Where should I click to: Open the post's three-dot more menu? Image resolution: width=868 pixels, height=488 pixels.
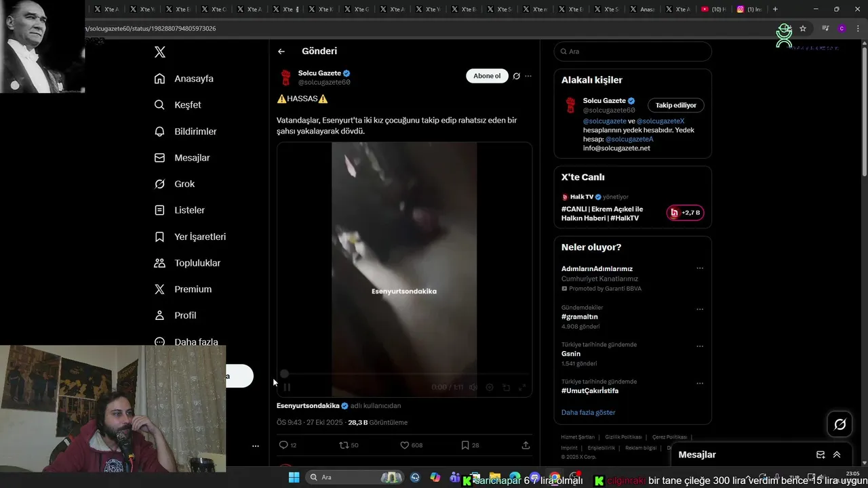528,76
